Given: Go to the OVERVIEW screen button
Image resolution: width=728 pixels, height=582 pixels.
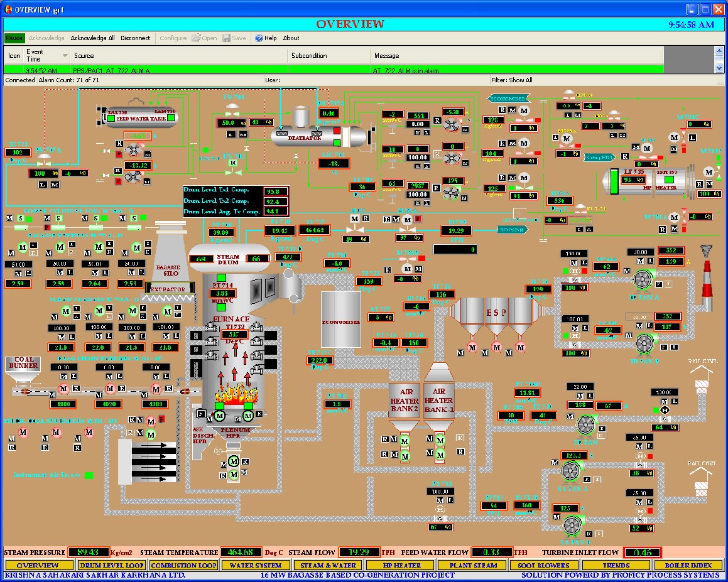Looking at the screenshot, I should click(x=38, y=565).
